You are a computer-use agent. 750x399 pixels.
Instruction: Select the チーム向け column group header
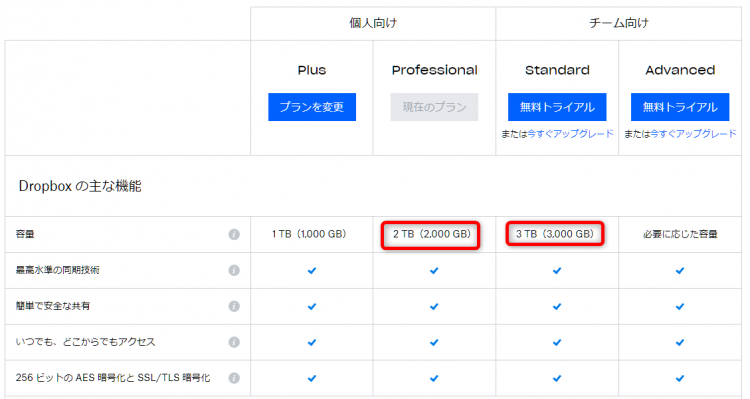pyautogui.click(x=619, y=23)
